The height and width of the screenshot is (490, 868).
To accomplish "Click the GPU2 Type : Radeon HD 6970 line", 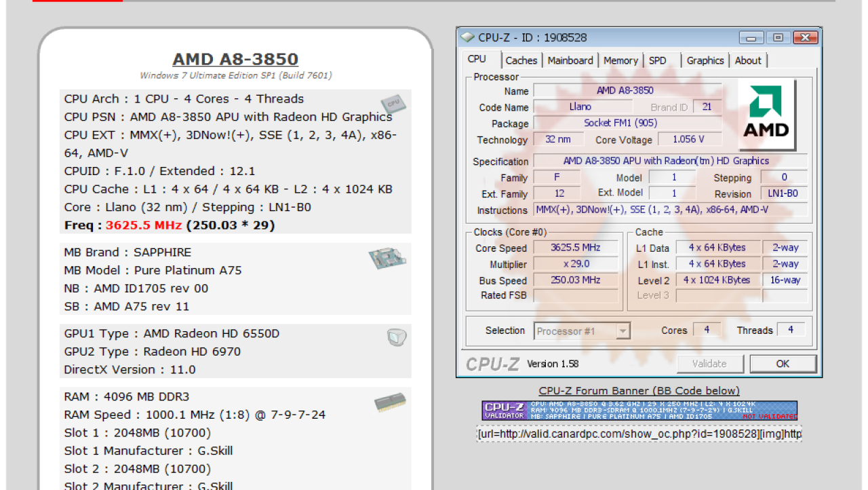I will (153, 352).
